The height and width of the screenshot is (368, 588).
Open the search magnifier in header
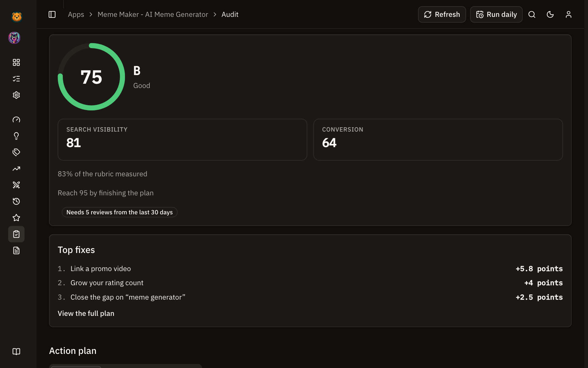click(532, 14)
